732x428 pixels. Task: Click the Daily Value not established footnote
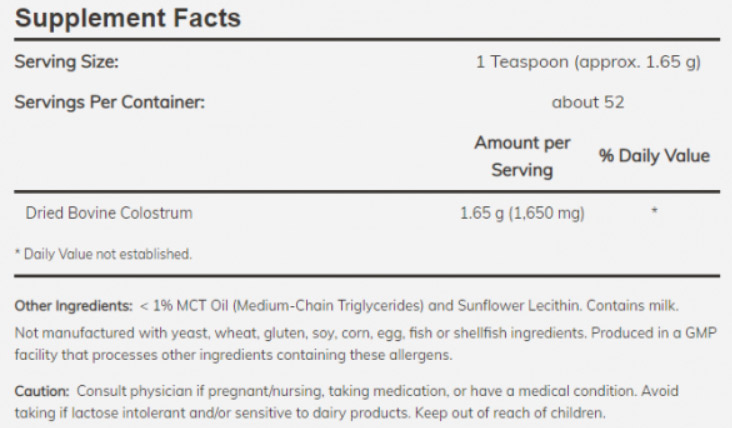pos(102,254)
